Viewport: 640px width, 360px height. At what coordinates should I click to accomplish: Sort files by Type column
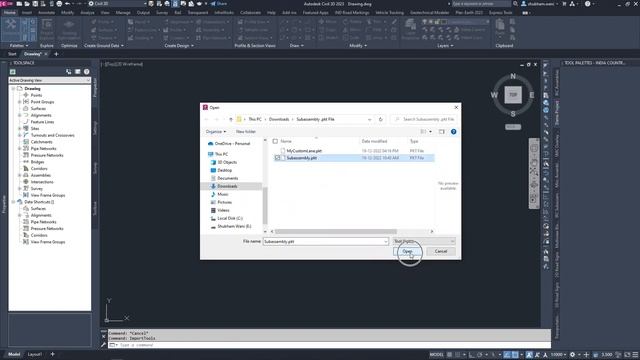414,141
